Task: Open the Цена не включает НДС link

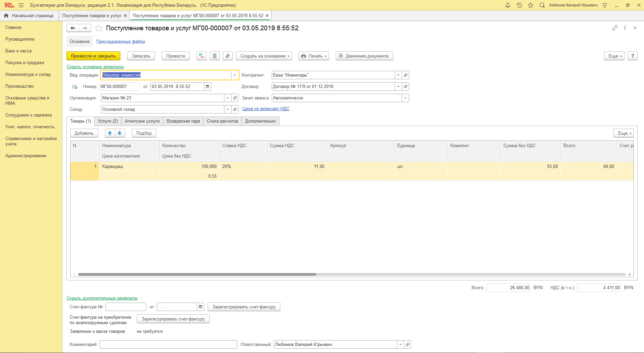Action: tap(266, 109)
